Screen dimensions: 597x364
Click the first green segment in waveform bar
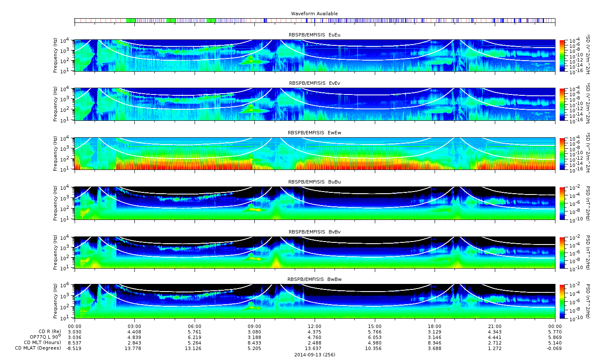131,20
